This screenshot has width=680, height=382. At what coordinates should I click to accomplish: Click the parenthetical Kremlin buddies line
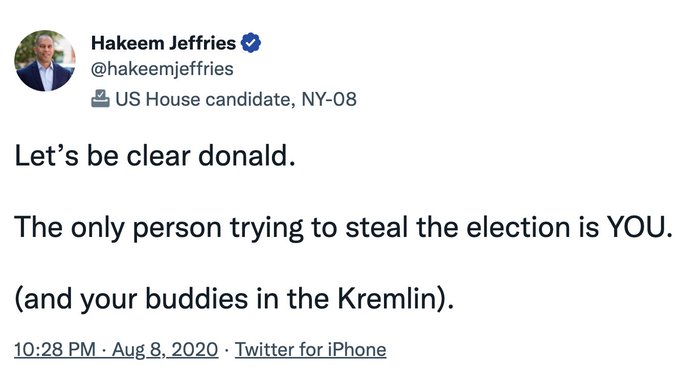click(x=234, y=299)
